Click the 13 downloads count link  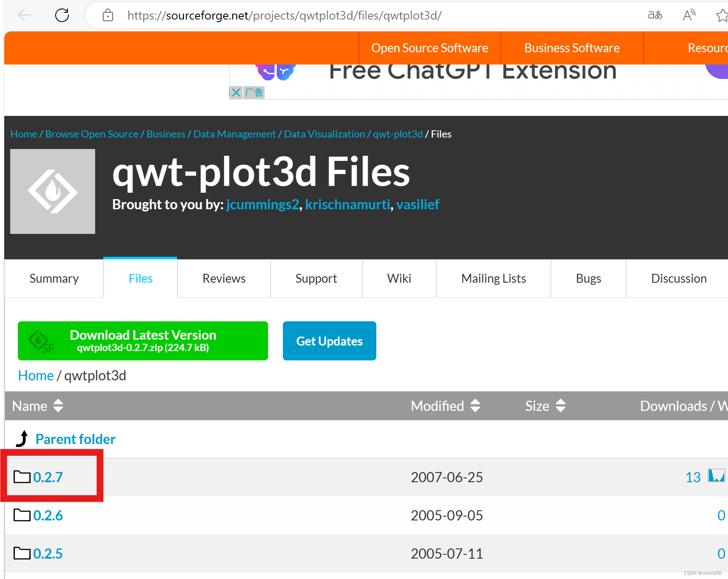pos(693,477)
